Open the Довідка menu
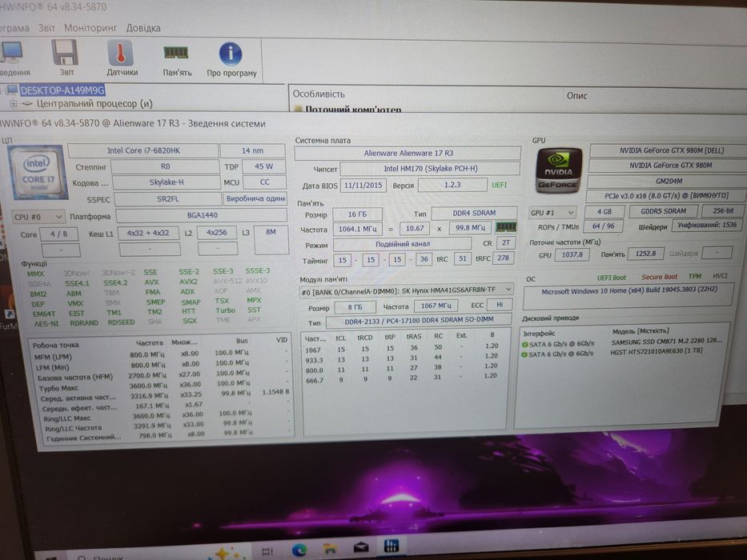This screenshot has height=560, width=747. pos(143,28)
